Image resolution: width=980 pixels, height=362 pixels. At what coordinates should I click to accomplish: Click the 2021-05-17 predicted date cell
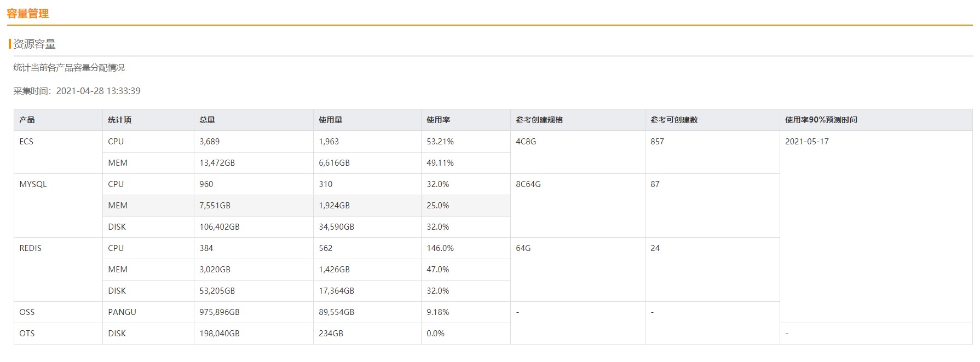coord(806,142)
